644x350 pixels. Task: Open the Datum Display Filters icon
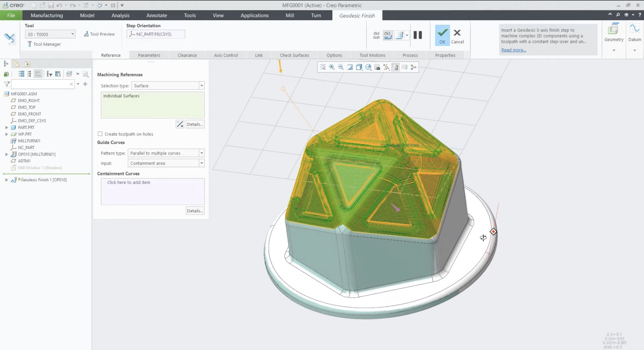[x=386, y=67]
